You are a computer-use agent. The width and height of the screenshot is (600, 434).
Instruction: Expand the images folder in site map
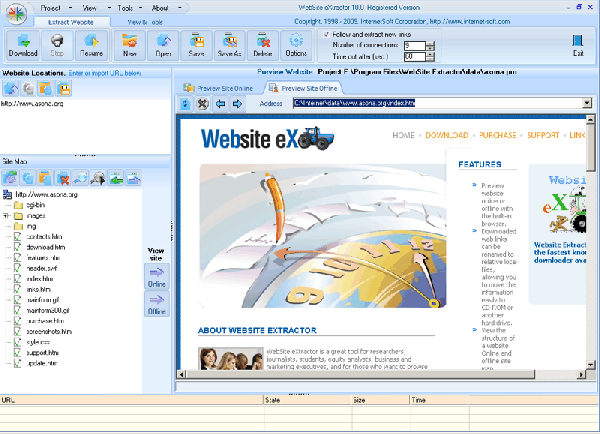(6, 216)
